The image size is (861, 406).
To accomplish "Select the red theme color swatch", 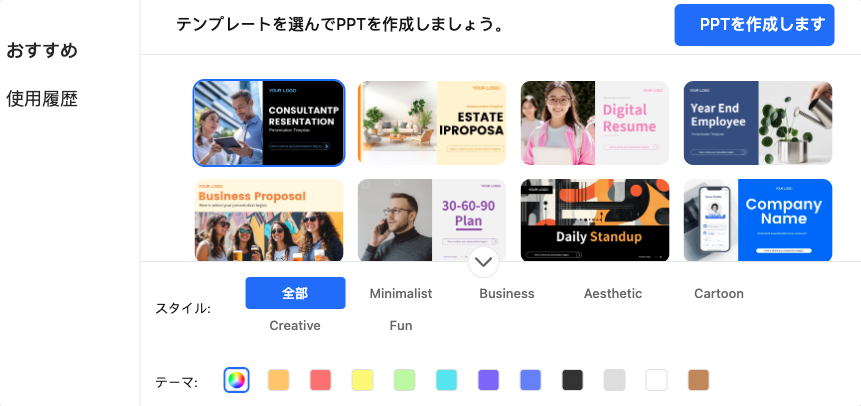I will [321, 380].
